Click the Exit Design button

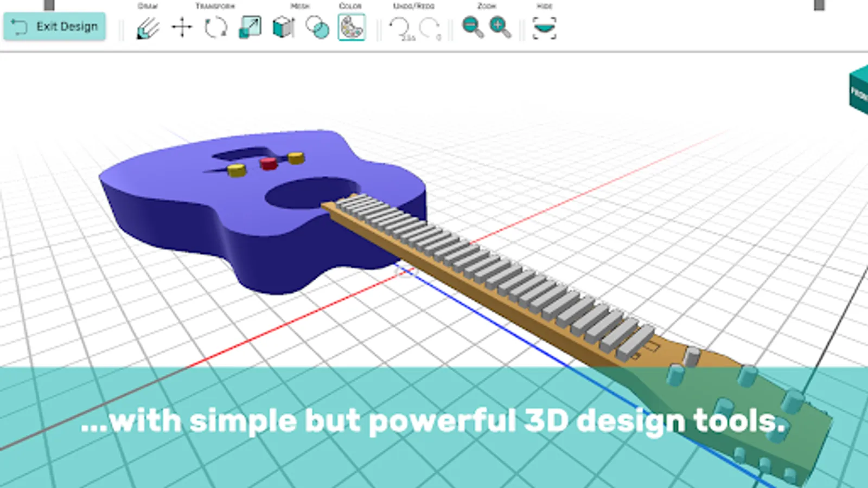click(x=55, y=27)
